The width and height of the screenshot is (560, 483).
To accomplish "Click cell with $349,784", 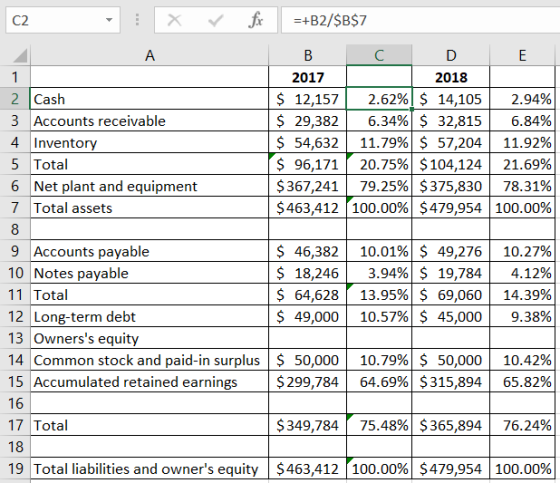I will (308, 425).
